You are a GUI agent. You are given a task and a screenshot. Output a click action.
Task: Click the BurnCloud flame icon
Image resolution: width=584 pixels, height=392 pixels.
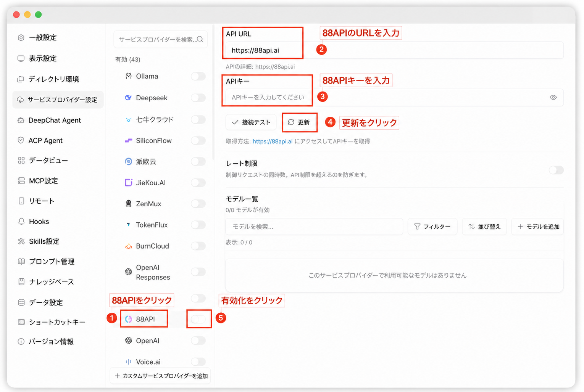tap(129, 246)
